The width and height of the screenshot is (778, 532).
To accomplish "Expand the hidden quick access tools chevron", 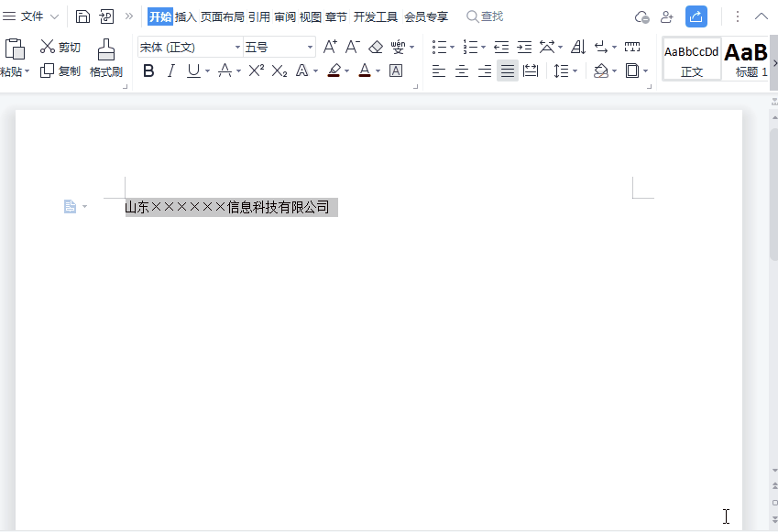I will coord(129,16).
